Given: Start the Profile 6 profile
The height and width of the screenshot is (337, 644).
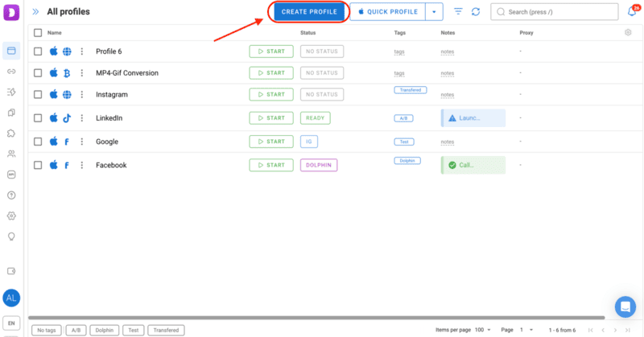Looking at the screenshot, I should pyautogui.click(x=271, y=51).
